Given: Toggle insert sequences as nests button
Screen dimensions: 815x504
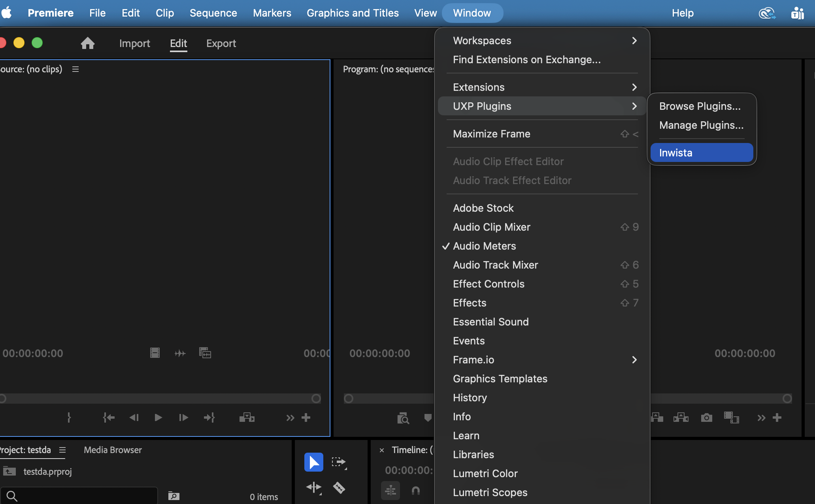Looking at the screenshot, I should pyautogui.click(x=391, y=491).
